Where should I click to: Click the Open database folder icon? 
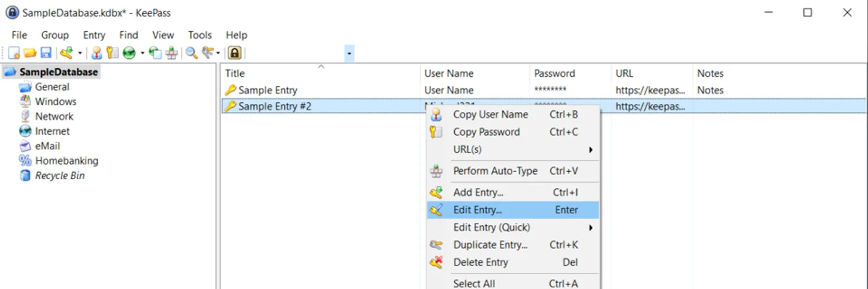point(30,53)
